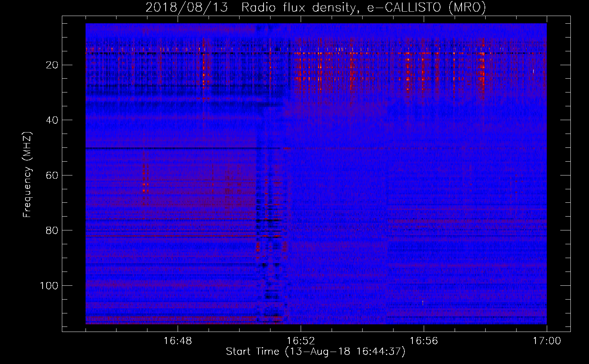Click the 80 MHz frequency tick label
Viewport: 589px width, 364px height.
52,230
